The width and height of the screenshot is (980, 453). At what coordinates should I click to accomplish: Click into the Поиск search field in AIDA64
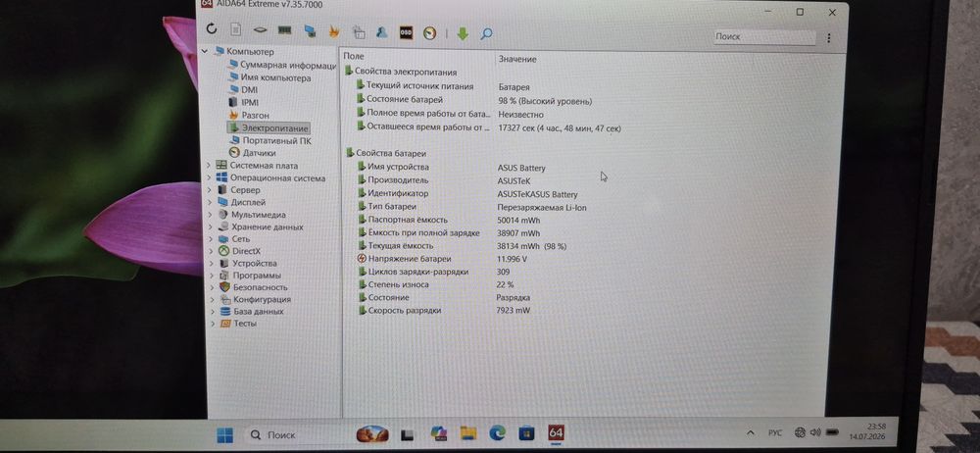click(x=764, y=37)
